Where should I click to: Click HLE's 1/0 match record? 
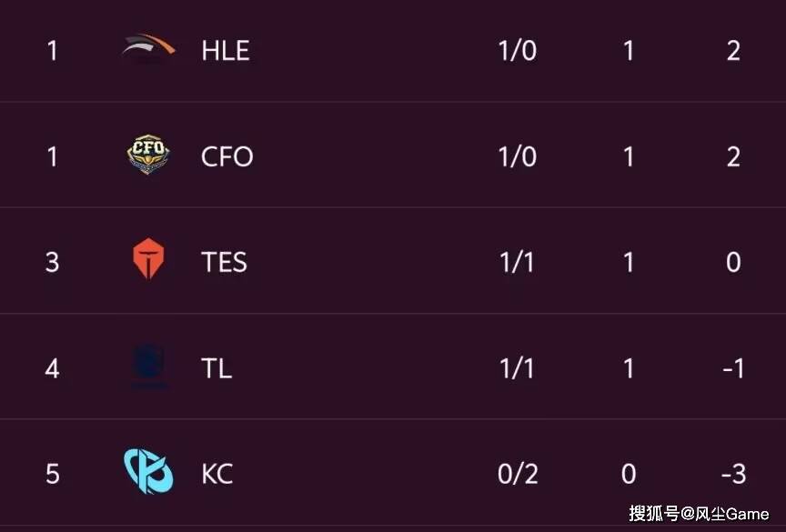pyautogui.click(x=518, y=50)
